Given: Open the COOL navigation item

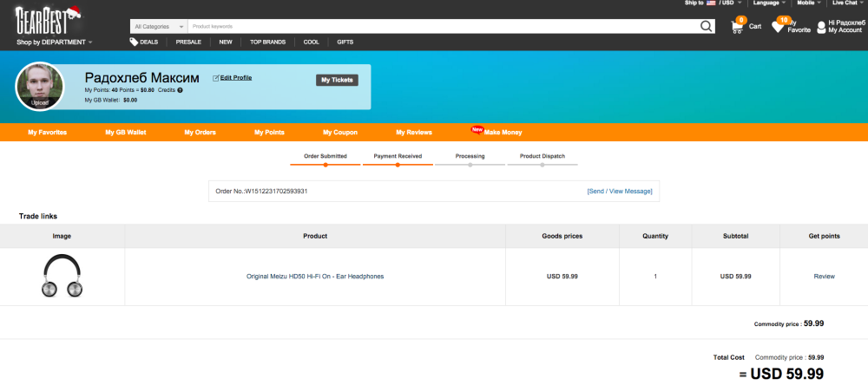Looking at the screenshot, I should tap(311, 42).
